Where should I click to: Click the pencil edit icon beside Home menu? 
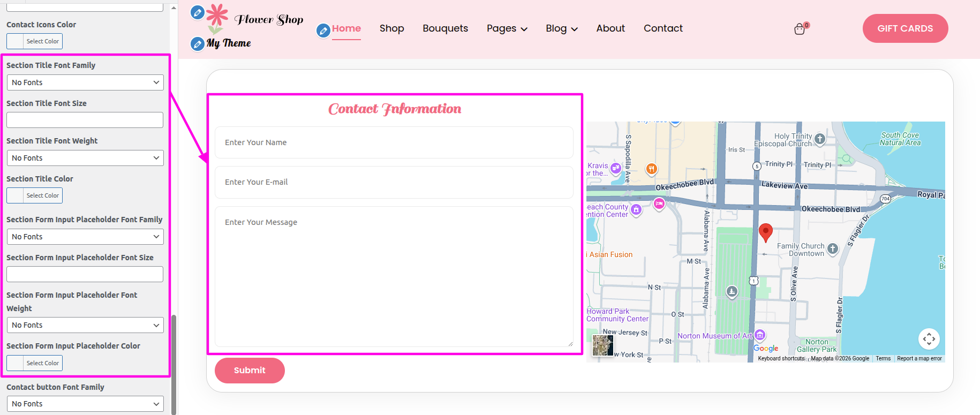tap(323, 31)
